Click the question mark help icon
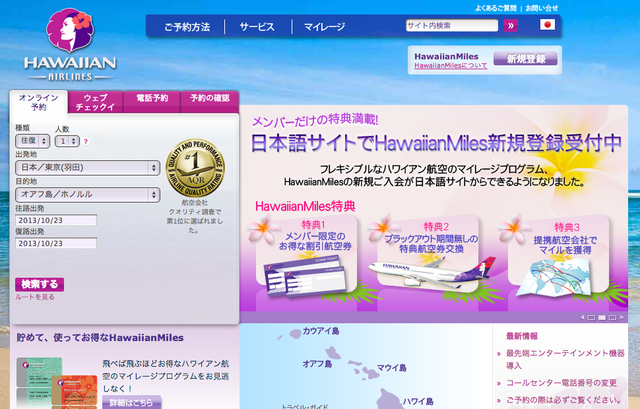The image size is (640, 409). click(x=85, y=142)
